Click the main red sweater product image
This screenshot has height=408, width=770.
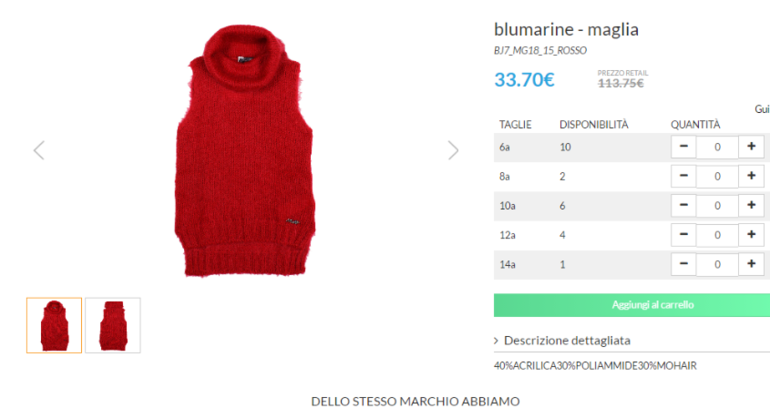coord(245,150)
